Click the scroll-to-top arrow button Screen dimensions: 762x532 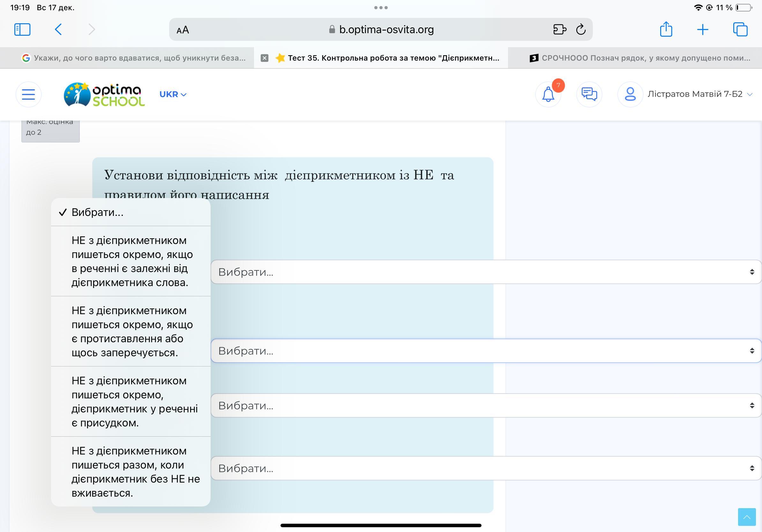(x=747, y=517)
